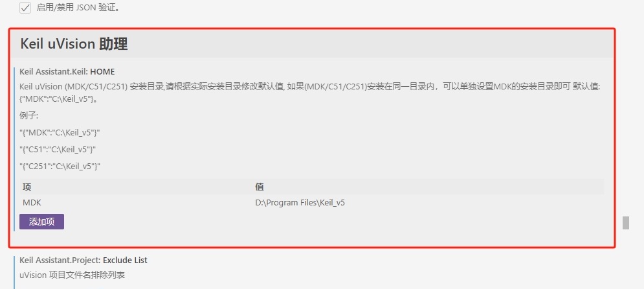
Task: Select the MDK key in the table row
Action: pyautogui.click(x=32, y=203)
